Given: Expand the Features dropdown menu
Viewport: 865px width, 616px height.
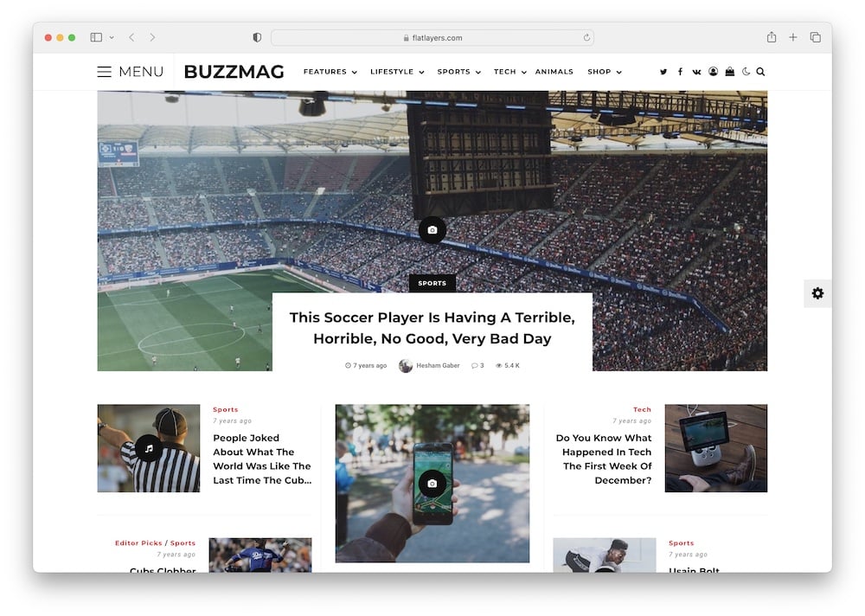Looking at the screenshot, I should 330,72.
